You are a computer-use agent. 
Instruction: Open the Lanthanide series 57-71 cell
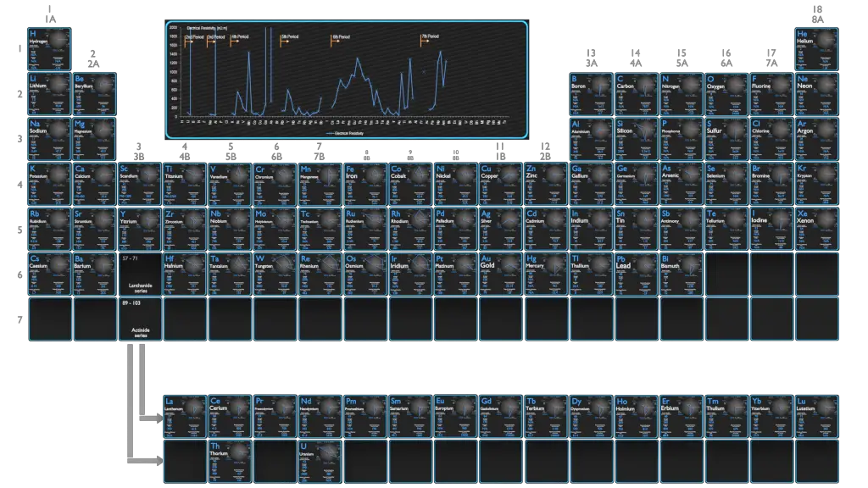140,274
